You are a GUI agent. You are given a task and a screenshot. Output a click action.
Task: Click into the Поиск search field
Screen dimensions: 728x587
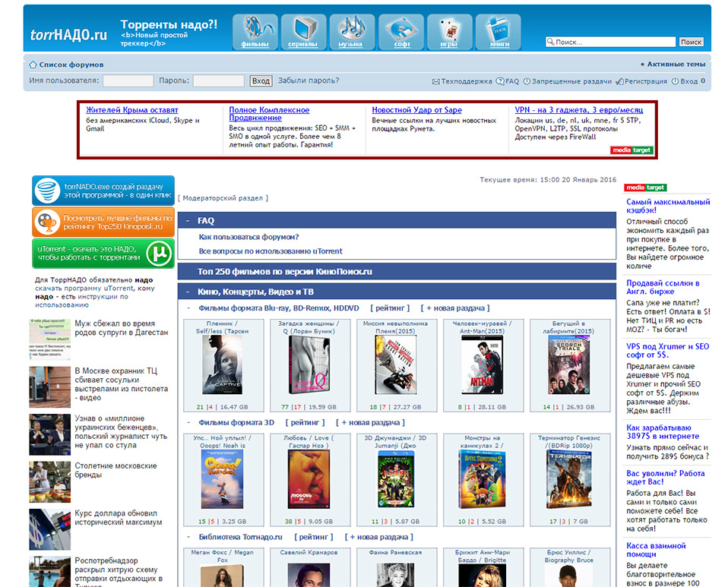coord(610,42)
